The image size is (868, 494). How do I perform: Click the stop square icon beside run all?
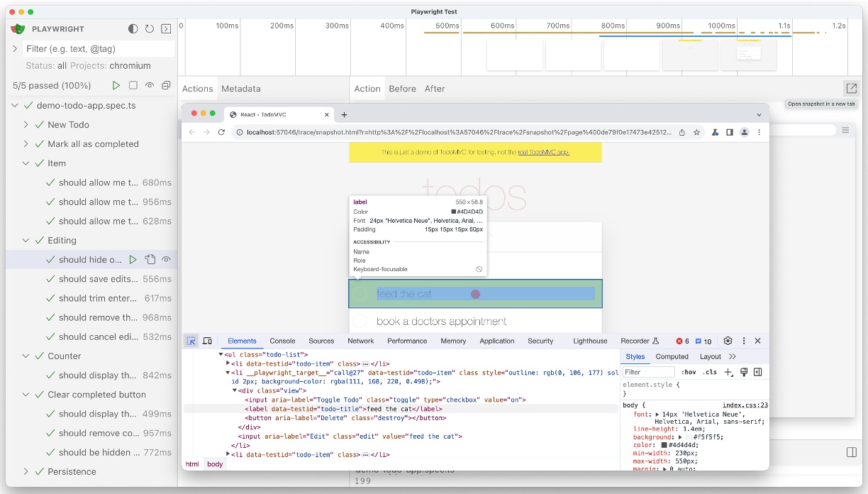click(133, 85)
